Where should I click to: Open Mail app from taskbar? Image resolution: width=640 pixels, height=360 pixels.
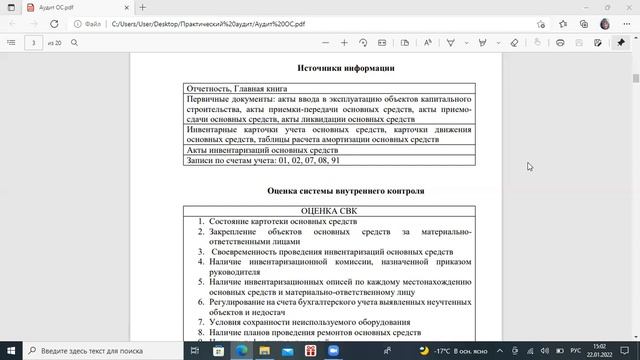pos(288,351)
